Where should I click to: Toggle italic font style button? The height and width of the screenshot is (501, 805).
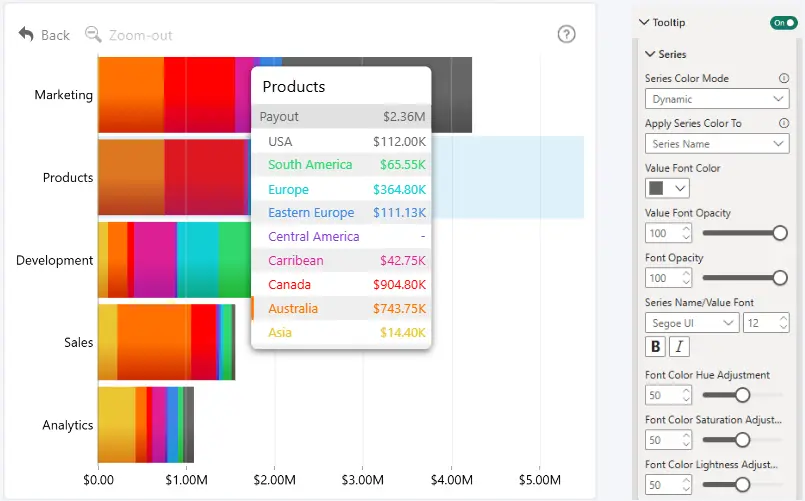pyautogui.click(x=679, y=346)
